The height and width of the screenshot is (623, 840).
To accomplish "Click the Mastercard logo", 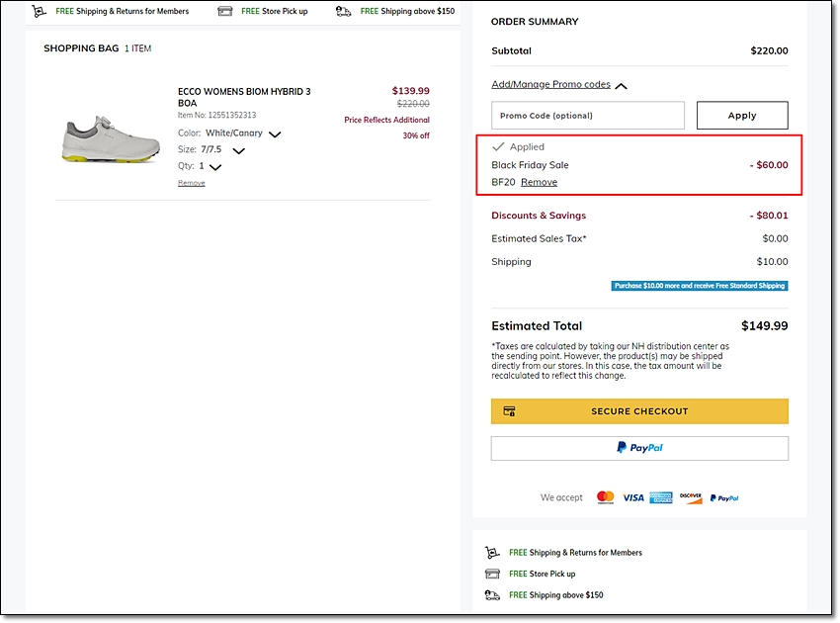I will (x=606, y=497).
